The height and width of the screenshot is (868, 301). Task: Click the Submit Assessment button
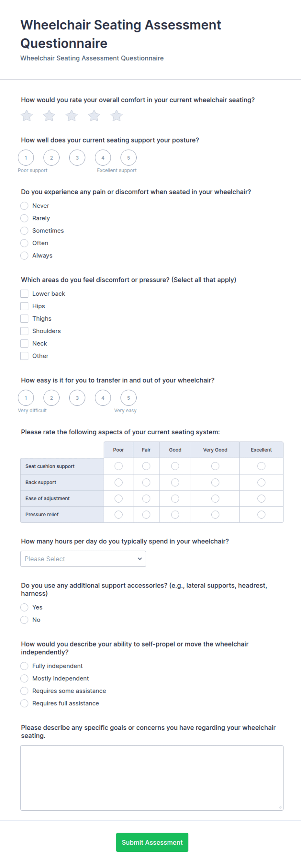click(152, 842)
